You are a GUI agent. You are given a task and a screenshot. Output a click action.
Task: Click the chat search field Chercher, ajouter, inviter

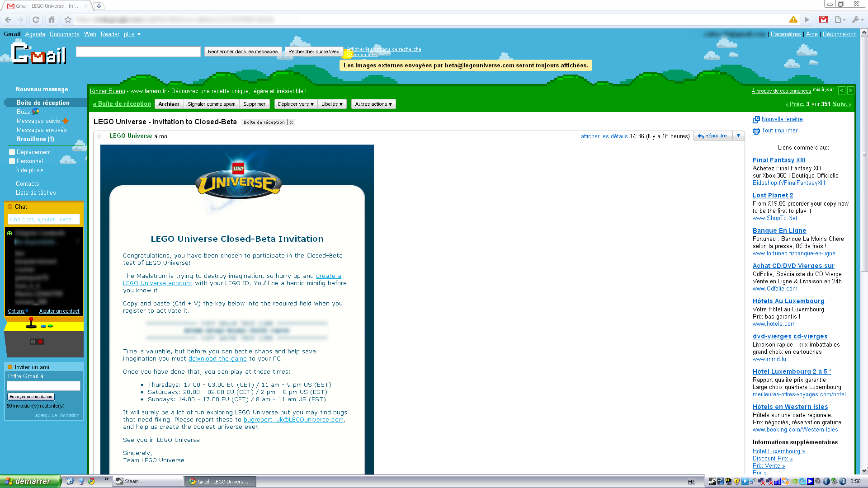[x=44, y=220]
